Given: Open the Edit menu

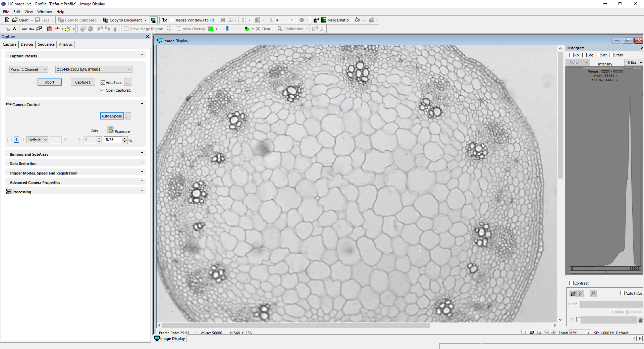Looking at the screenshot, I should tap(17, 12).
